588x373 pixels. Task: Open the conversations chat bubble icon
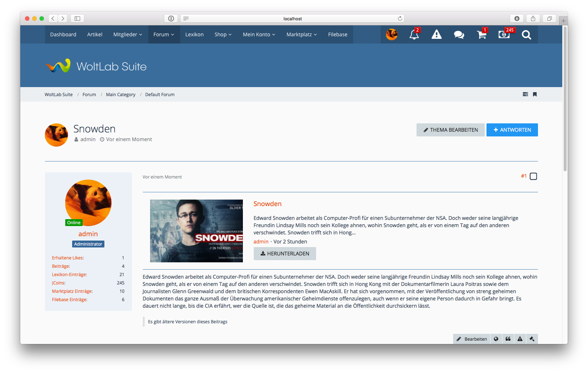pyautogui.click(x=459, y=35)
